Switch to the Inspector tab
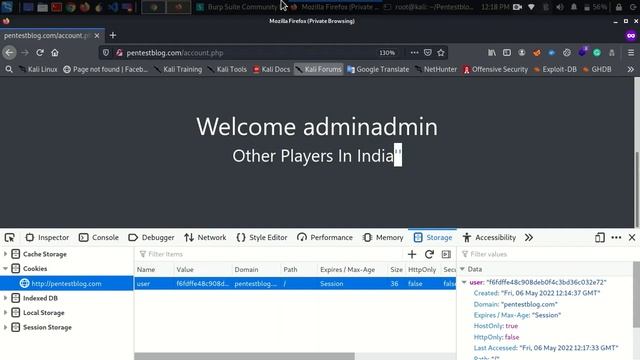This screenshot has height=360, width=640. [x=47, y=238]
